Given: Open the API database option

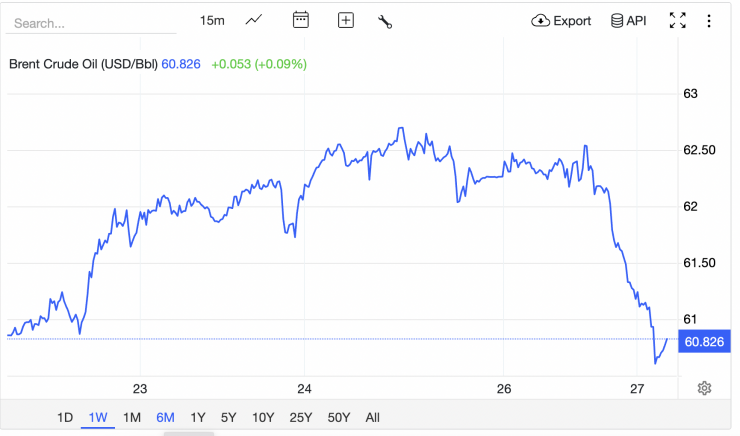Looking at the screenshot, I should [x=628, y=20].
